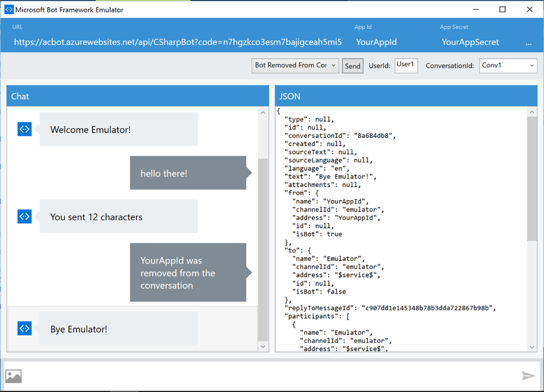Maximize the Bot Framework Emulator window
The height and width of the screenshot is (392, 544).
(x=502, y=9)
